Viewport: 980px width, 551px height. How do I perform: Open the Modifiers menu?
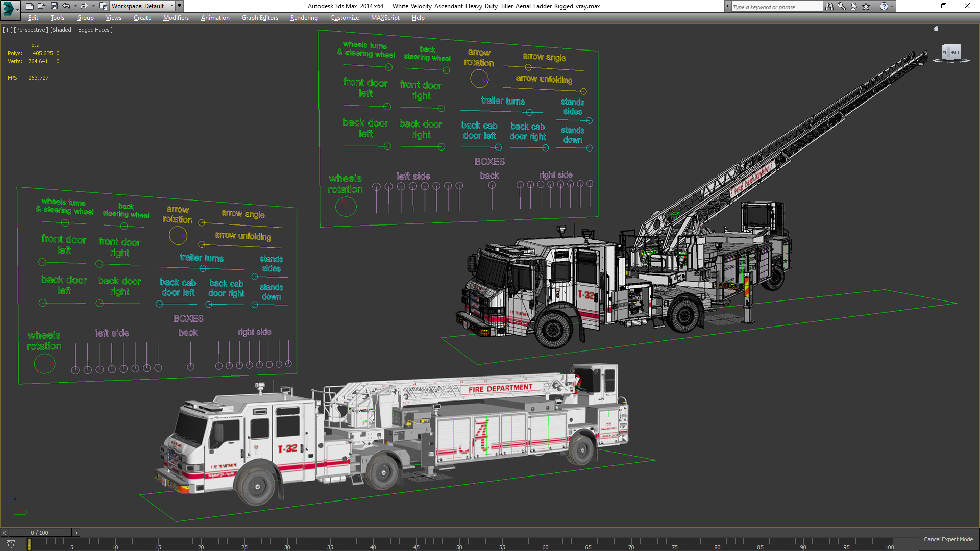176,18
